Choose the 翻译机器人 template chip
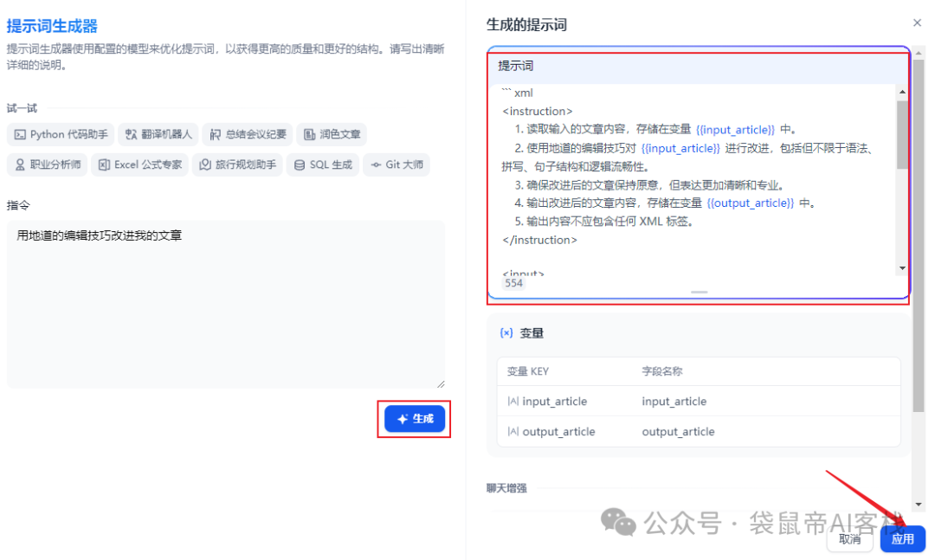This screenshot has height=560, width=935. click(158, 134)
